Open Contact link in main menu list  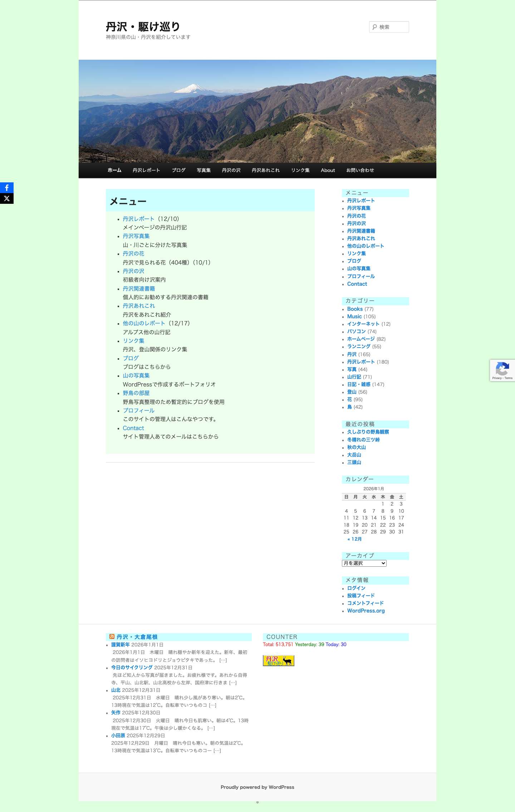(133, 428)
